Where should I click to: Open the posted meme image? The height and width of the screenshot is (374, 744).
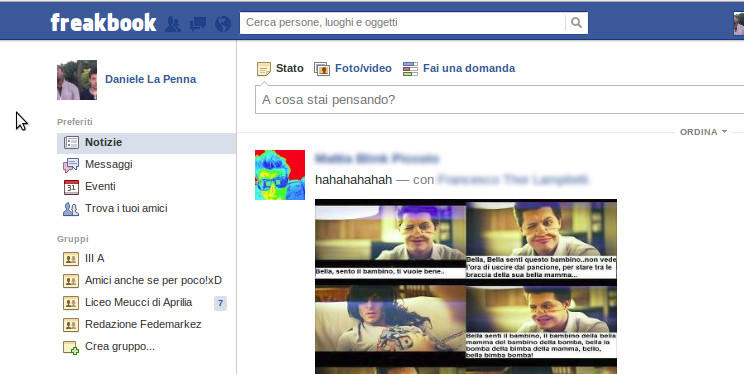pyautogui.click(x=466, y=287)
